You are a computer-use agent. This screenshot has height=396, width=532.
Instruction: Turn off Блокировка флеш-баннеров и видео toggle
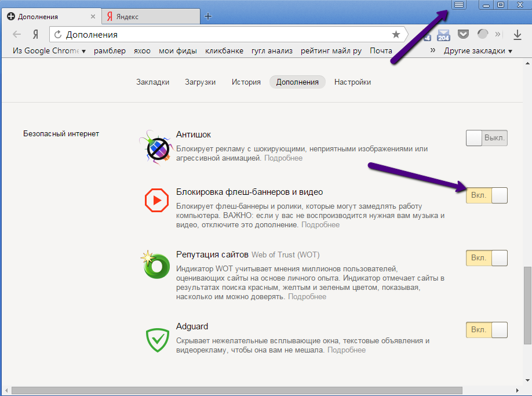click(487, 195)
